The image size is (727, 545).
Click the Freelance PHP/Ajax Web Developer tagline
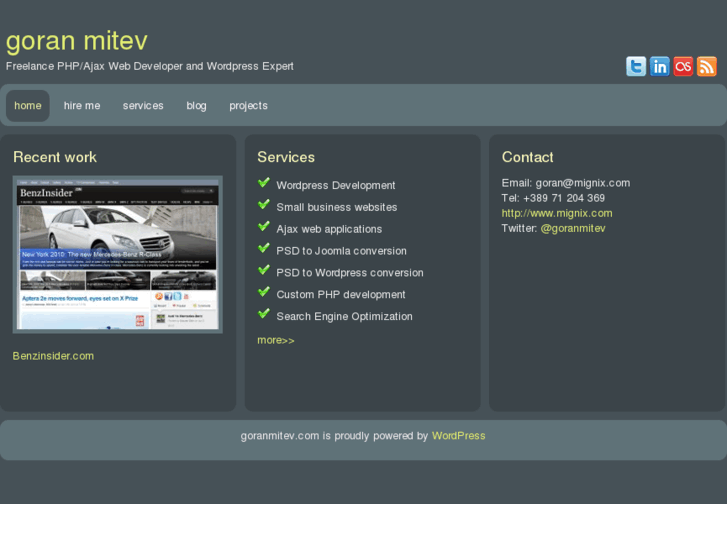(x=150, y=66)
